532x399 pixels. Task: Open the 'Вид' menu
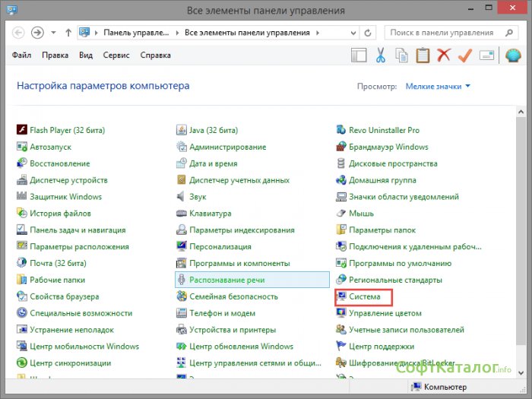click(x=86, y=55)
